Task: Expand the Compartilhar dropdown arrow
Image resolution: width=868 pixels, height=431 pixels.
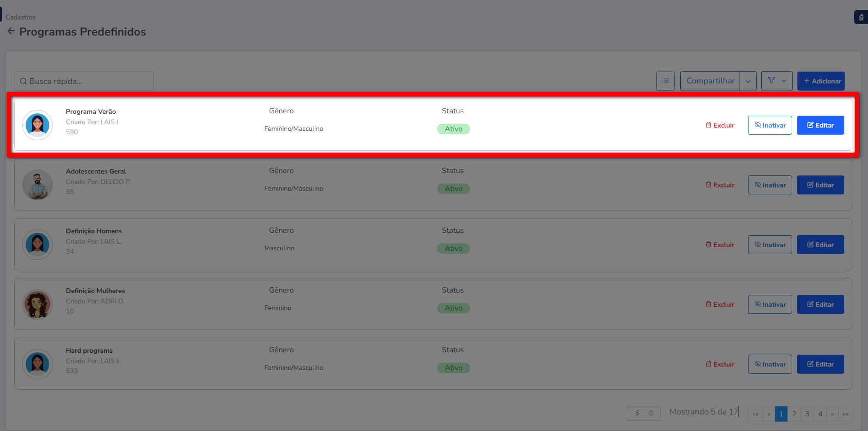Action: pyautogui.click(x=748, y=81)
